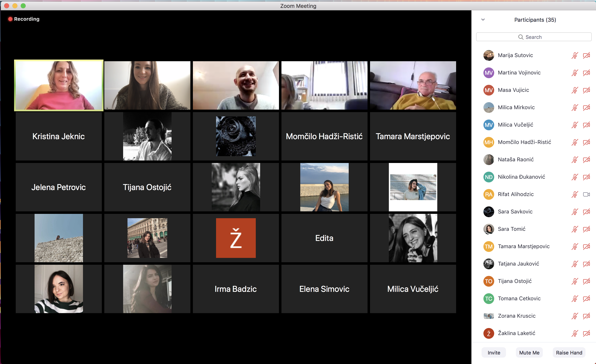596x364 pixels.
Task: Select the Momčilo Hadži-Ristić video tile
Action: click(324, 136)
